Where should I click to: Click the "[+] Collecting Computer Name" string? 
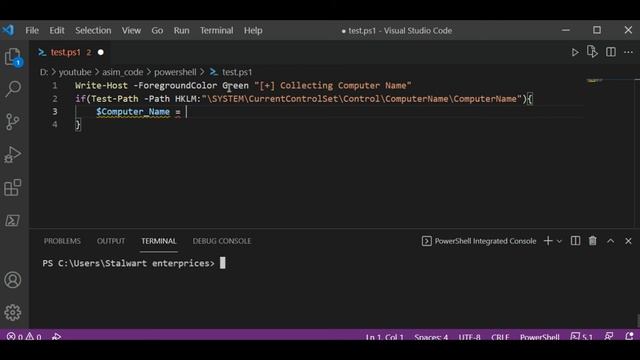click(333, 86)
